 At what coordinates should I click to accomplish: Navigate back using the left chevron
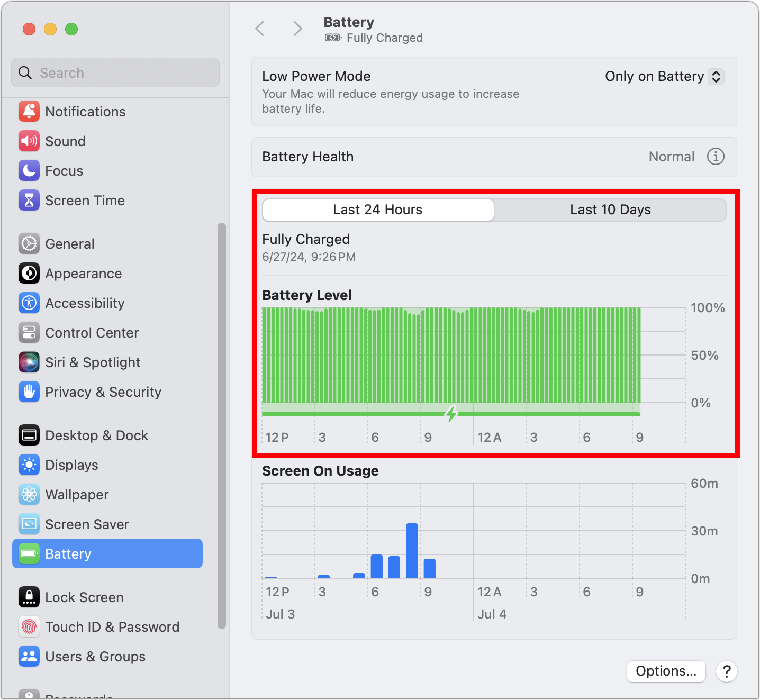pos(260,29)
